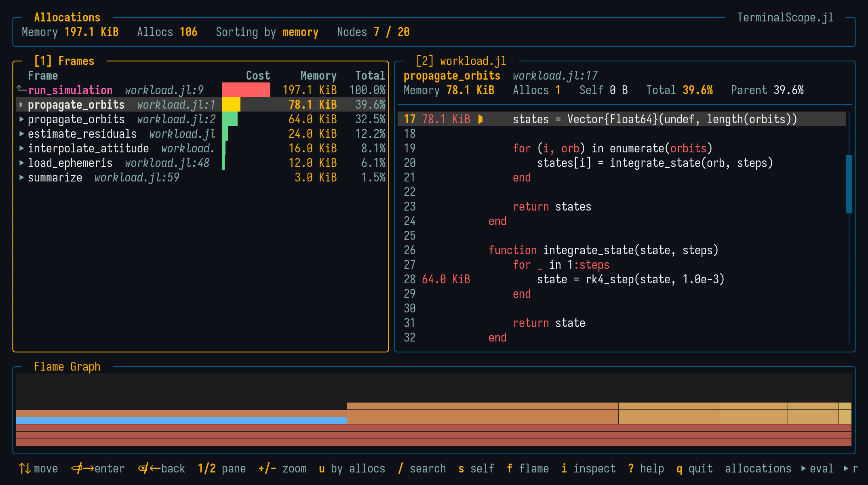Sort by the Cost column header

[258, 76]
